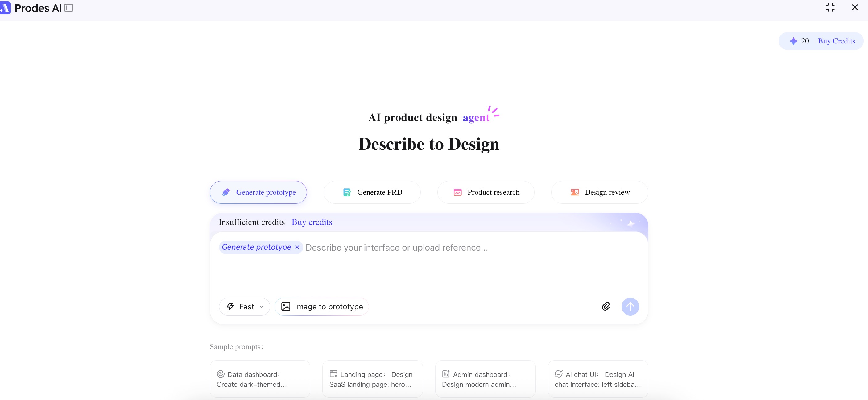The width and height of the screenshot is (868, 400).
Task: Choose the Data dashboard sample prompt
Action: [260, 379]
